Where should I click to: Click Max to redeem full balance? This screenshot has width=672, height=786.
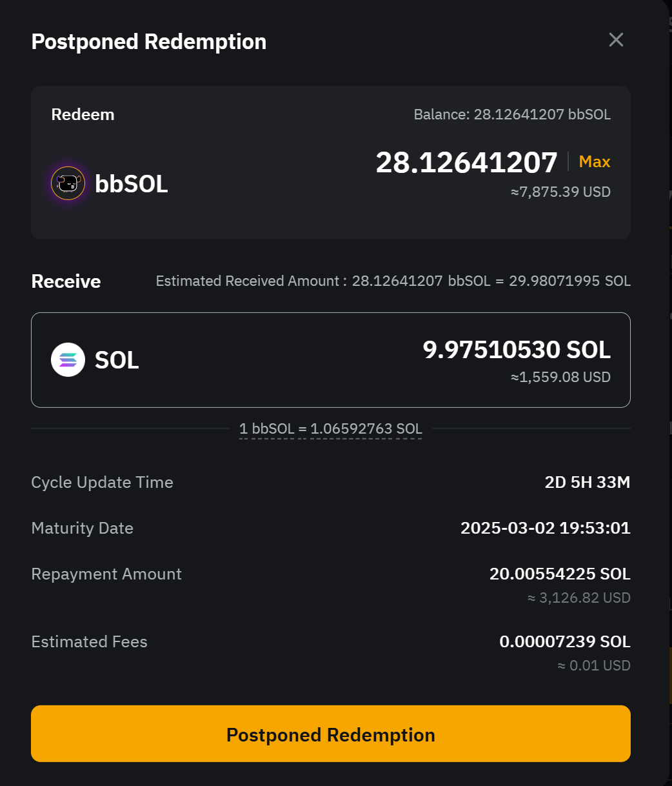pos(594,162)
